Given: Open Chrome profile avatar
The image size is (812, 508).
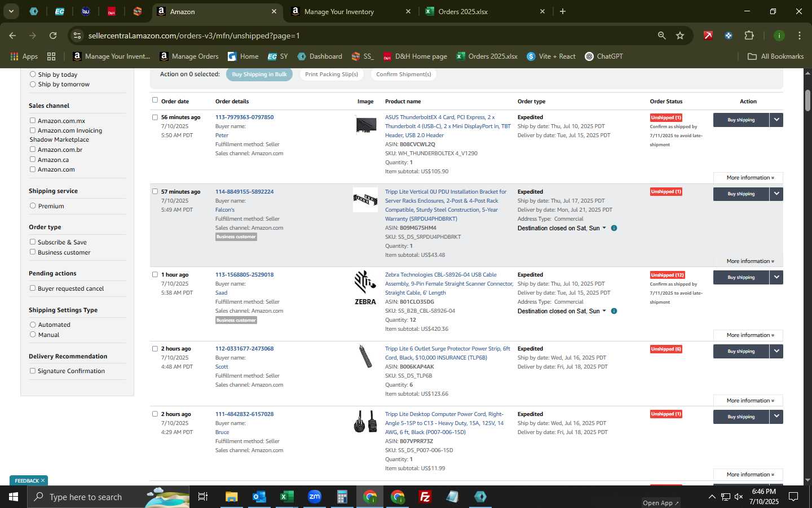Looking at the screenshot, I should [x=779, y=36].
